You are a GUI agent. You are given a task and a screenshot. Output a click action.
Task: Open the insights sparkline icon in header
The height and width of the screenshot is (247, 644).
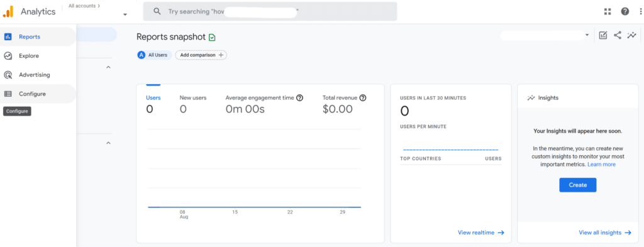631,35
